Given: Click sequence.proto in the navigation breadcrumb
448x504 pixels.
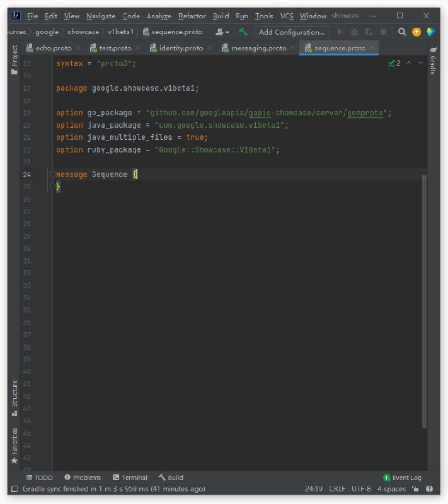Looking at the screenshot, I should pos(173,32).
